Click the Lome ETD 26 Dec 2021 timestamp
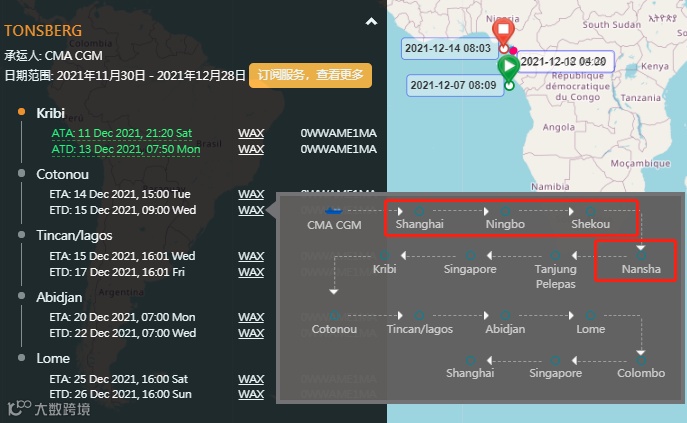The height and width of the screenshot is (423, 687). pyautogui.click(x=120, y=394)
